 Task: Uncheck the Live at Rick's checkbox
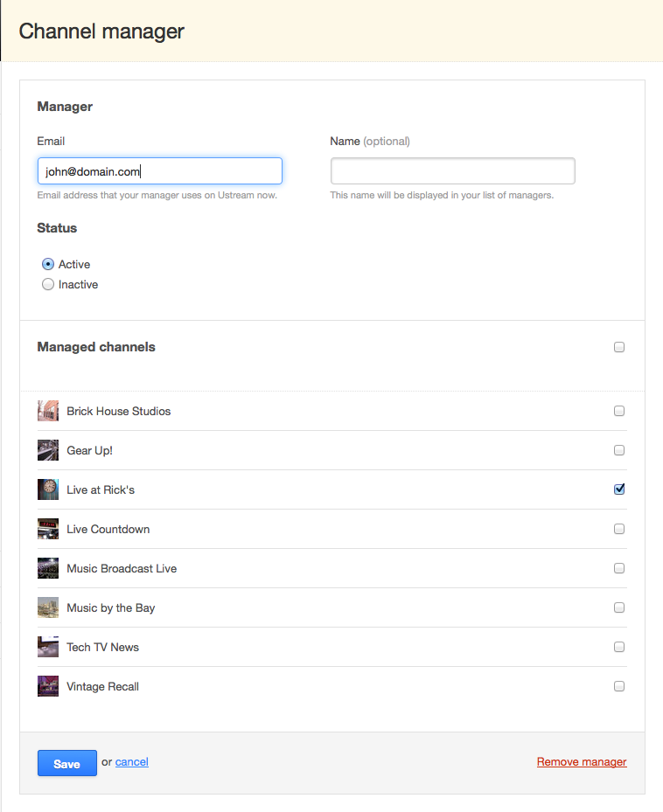click(619, 489)
